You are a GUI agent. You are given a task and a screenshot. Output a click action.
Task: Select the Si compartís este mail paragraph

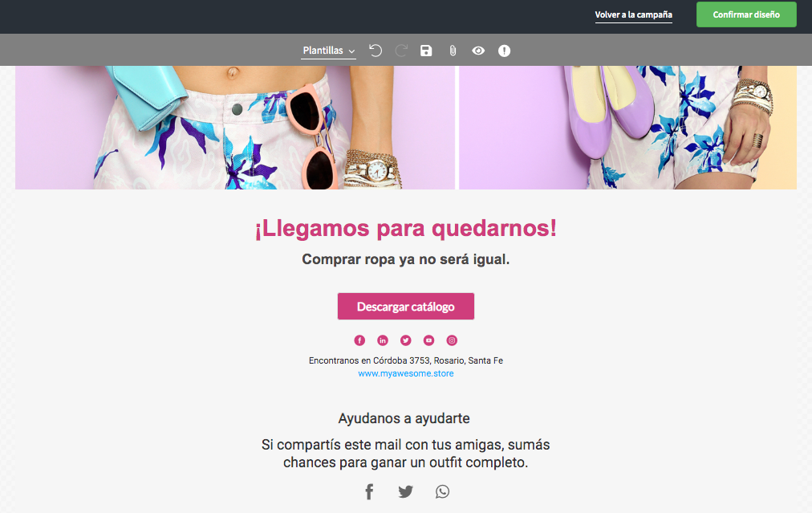[x=406, y=454]
